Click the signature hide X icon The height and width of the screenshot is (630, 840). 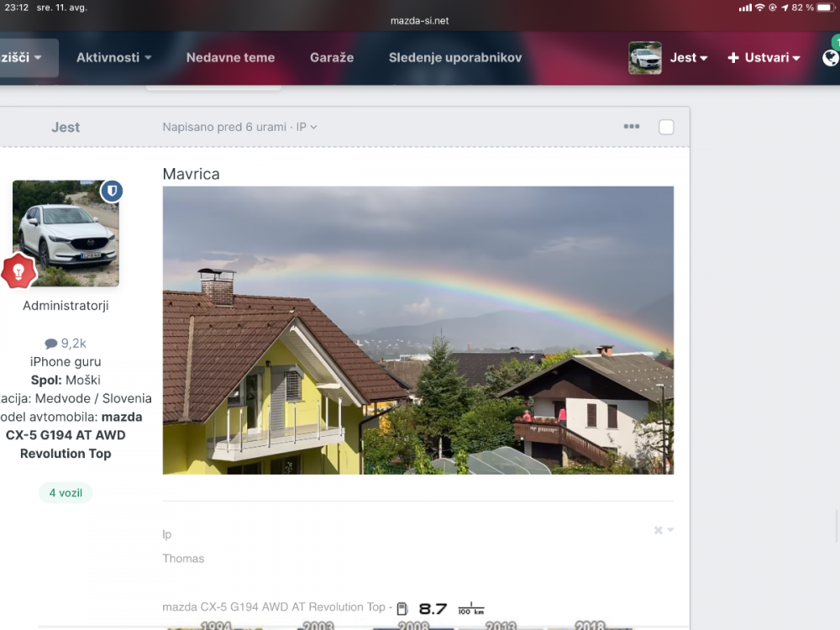pos(659,530)
